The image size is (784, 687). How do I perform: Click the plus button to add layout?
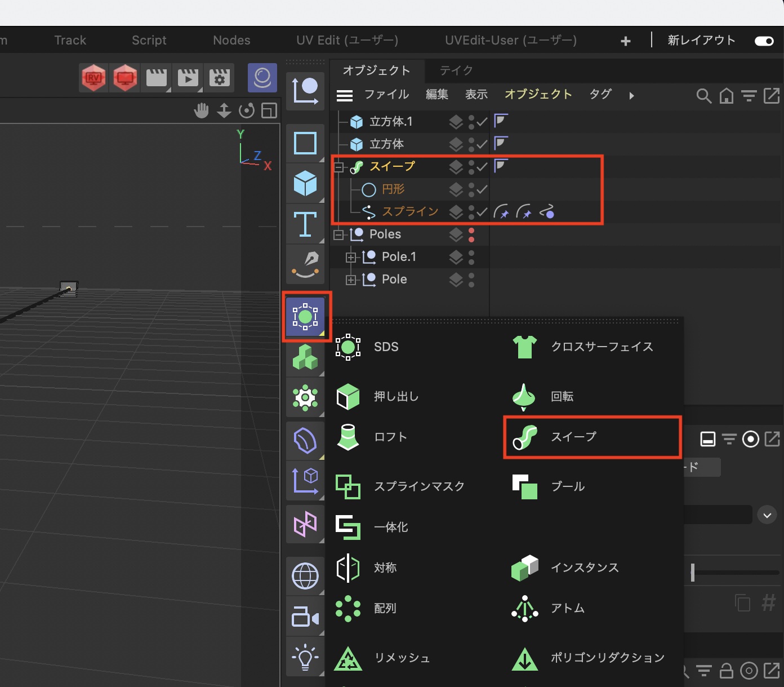tap(625, 41)
